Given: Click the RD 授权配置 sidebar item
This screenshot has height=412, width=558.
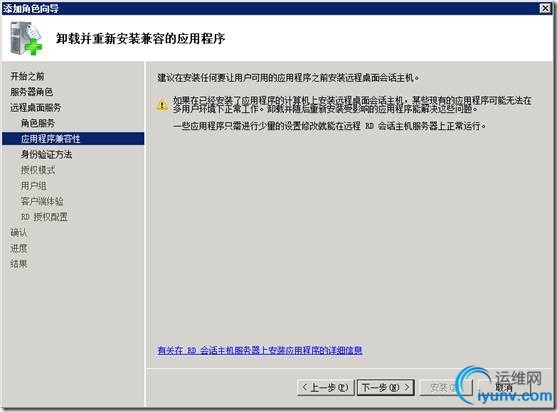Looking at the screenshot, I should click(44, 217).
